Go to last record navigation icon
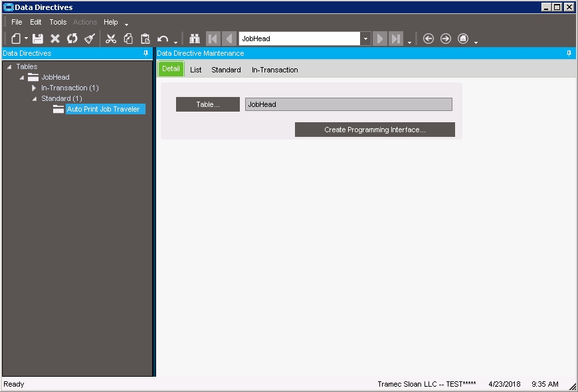This screenshot has height=392, width=578. pos(396,39)
